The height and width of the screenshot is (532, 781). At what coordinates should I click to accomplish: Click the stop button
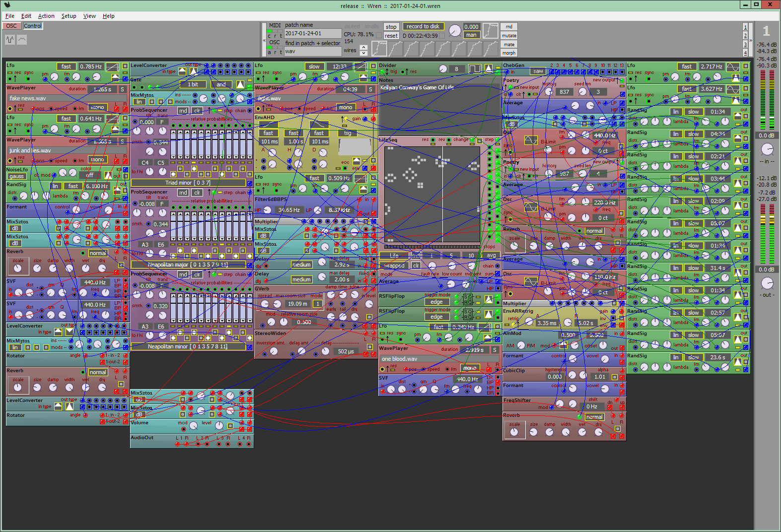391,27
